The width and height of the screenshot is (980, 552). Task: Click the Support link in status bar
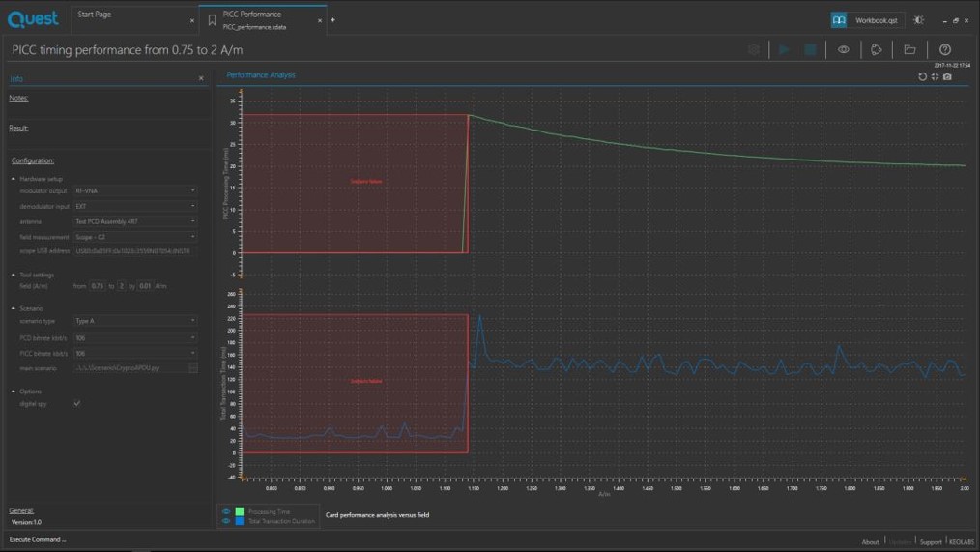click(930, 541)
